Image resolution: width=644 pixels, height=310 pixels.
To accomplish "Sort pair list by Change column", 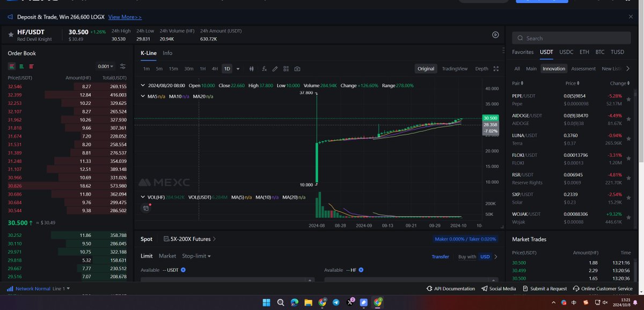I will pyautogui.click(x=620, y=83).
